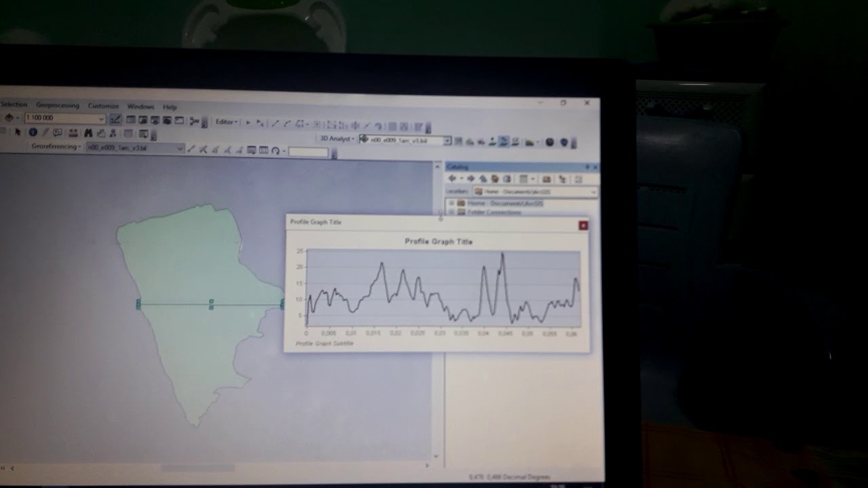The width and height of the screenshot is (868, 488).
Task: Select Folder Connections in Catalog tree
Action: point(494,212)
